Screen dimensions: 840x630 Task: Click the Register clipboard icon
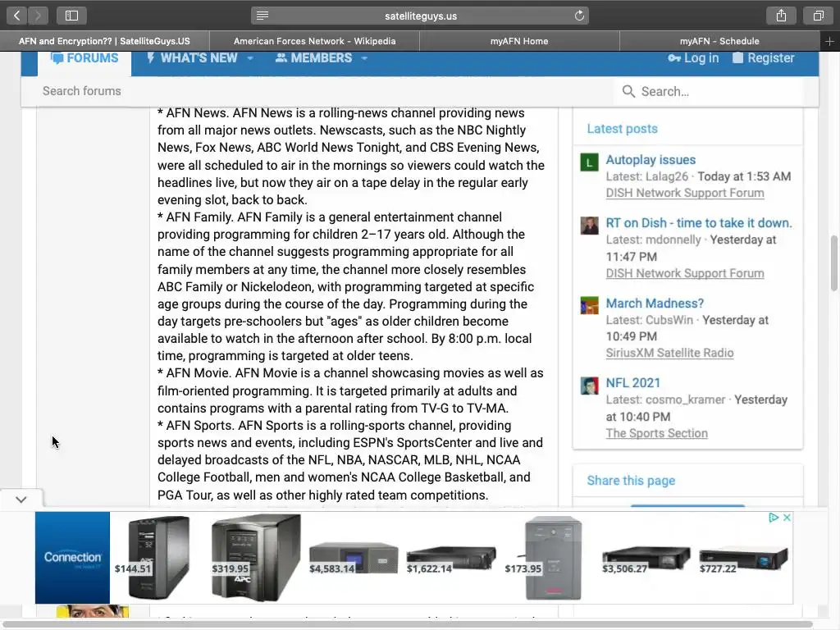(737, 58)
